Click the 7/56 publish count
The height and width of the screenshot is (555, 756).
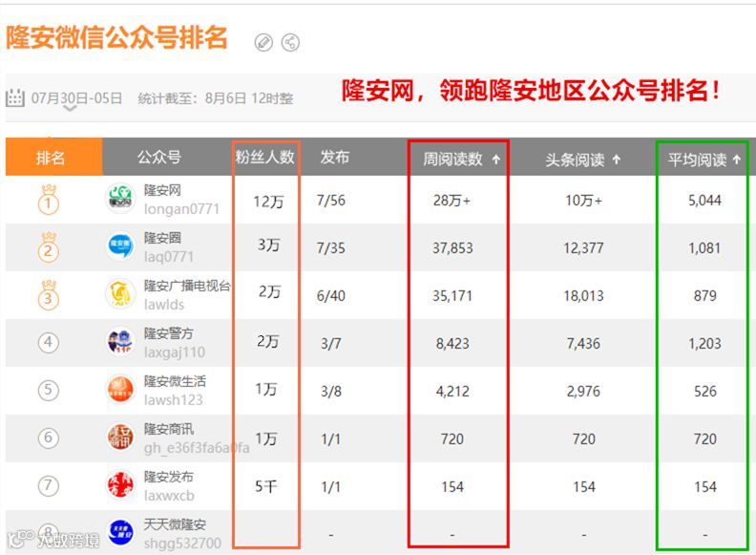tap(330, 201)
